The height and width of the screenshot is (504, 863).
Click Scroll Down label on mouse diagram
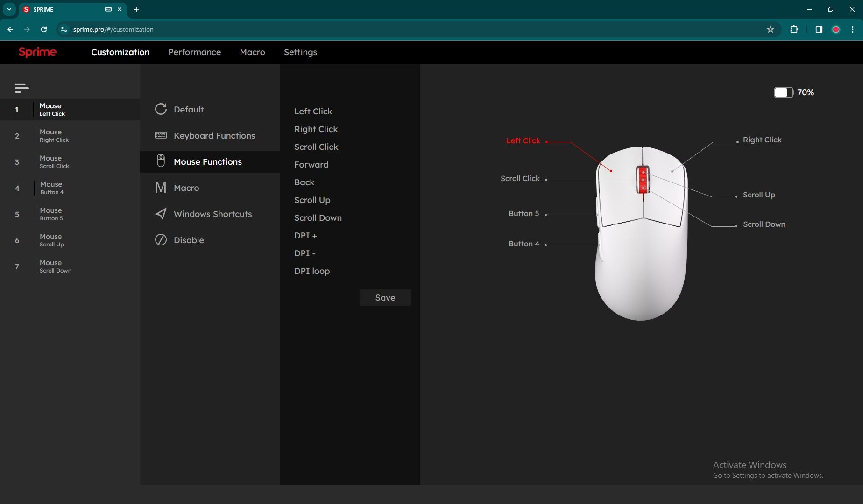(x=764, y=224)
